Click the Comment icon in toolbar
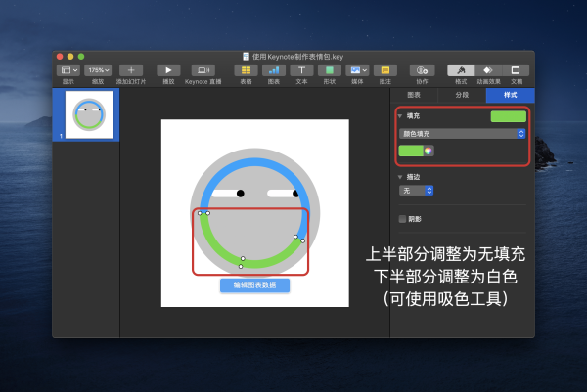 384,70
